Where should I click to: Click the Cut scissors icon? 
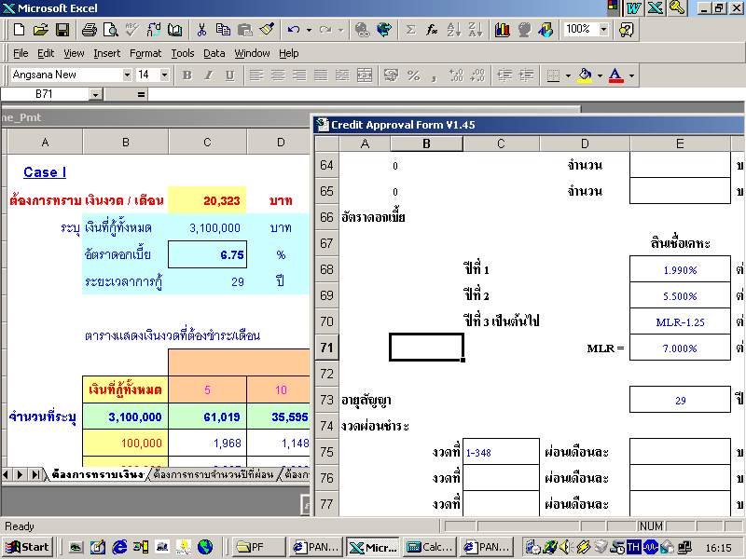pos(201,30)
